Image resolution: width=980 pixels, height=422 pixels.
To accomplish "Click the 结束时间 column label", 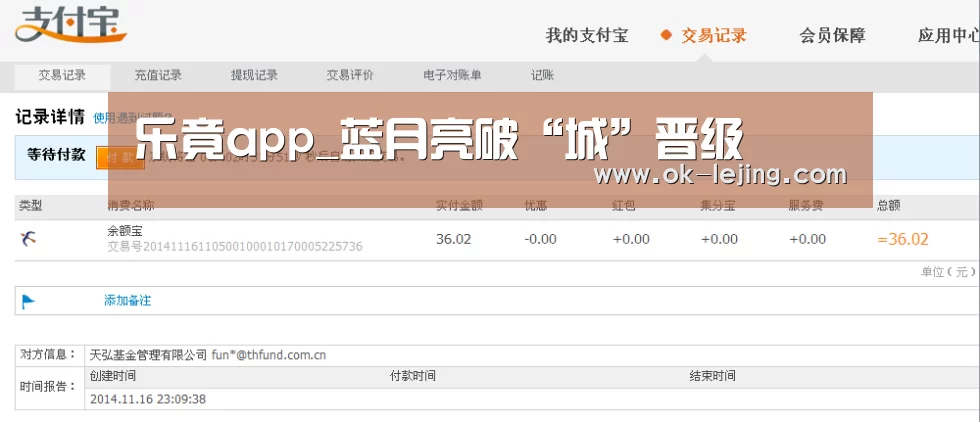I will 712,376.
